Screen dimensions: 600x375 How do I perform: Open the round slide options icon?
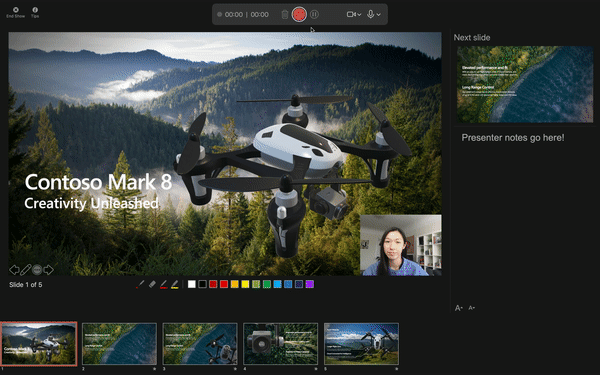pyautogui.click(x=37, y=270)
